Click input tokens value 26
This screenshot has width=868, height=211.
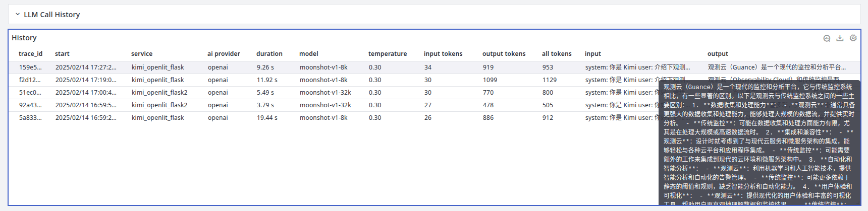tap(428, 118)
